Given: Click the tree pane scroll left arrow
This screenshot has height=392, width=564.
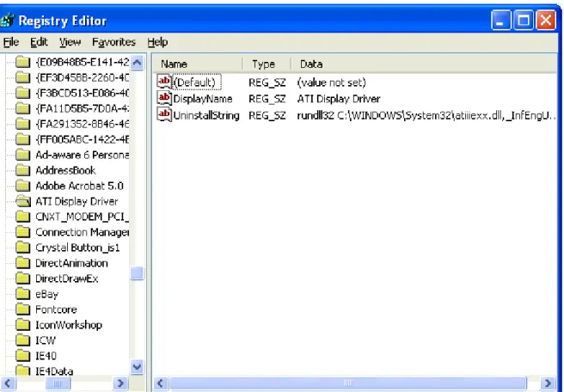Looking at the screenshot, I should 8,383.
